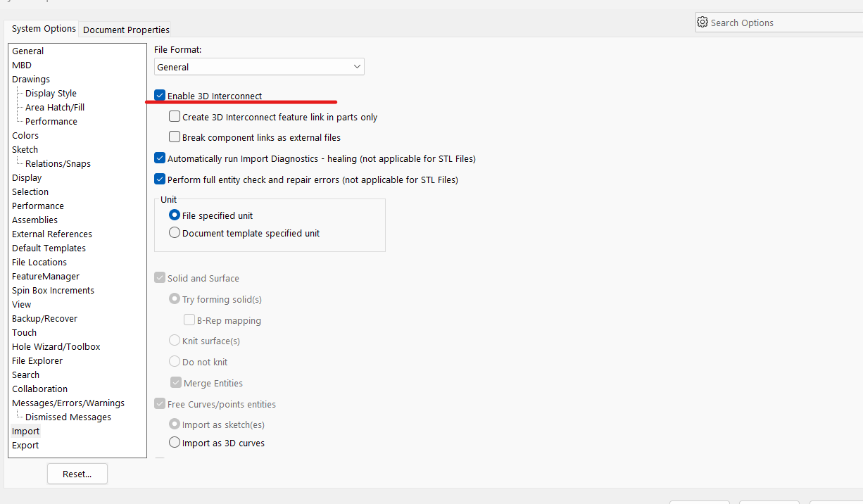Click the gear icon in Search Options
Image resolution: width=863 pixels, height=504 pixels.
tap(702, 23)
